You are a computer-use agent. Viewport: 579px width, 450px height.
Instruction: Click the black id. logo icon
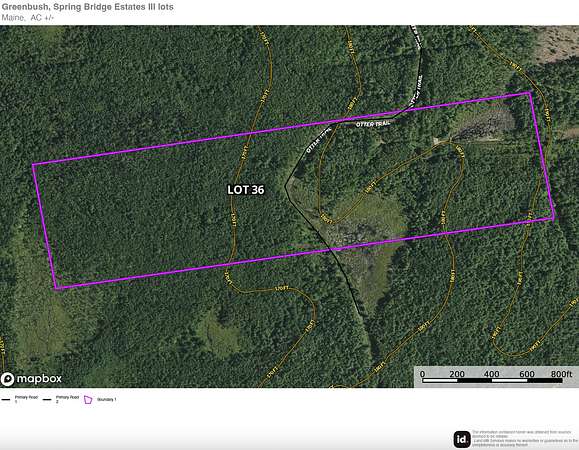click(462, 439)
